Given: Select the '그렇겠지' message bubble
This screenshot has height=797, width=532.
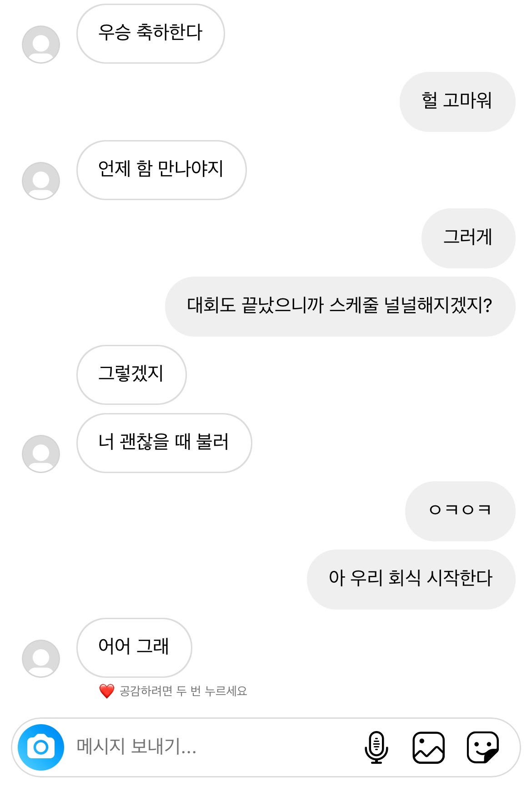Looking at the screenshot, I should pos(131,375).
